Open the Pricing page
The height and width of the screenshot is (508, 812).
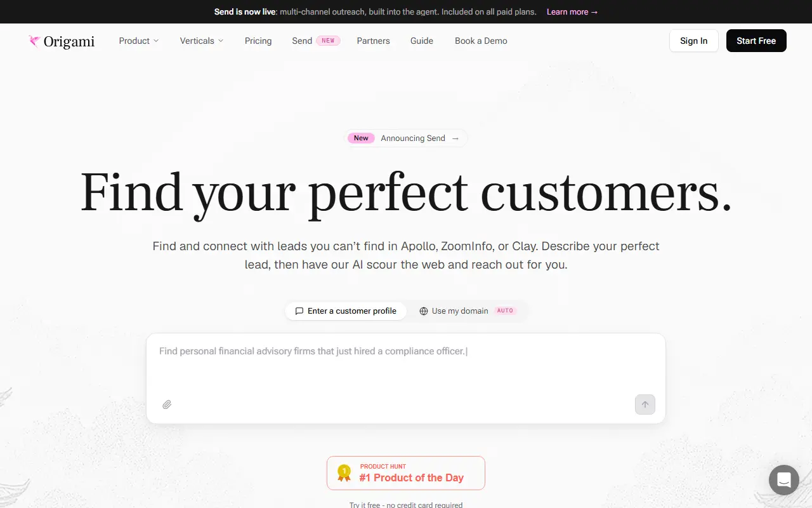click(x=258, y=41)
